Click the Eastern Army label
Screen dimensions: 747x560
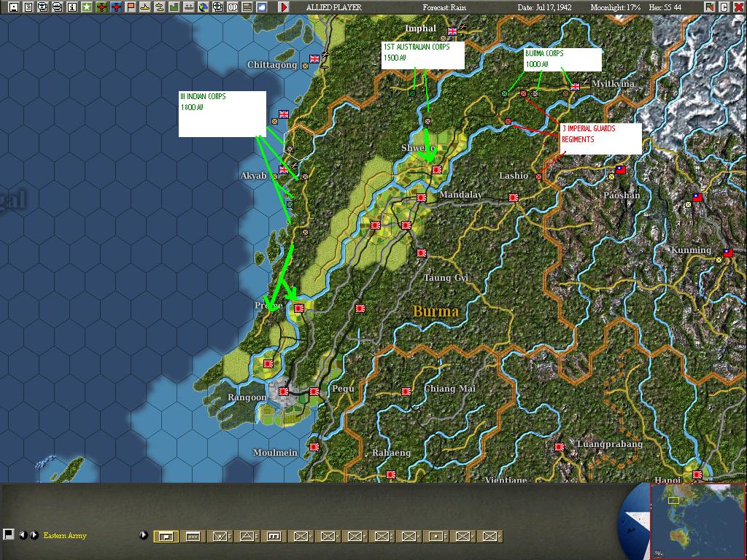pos(65,536)
